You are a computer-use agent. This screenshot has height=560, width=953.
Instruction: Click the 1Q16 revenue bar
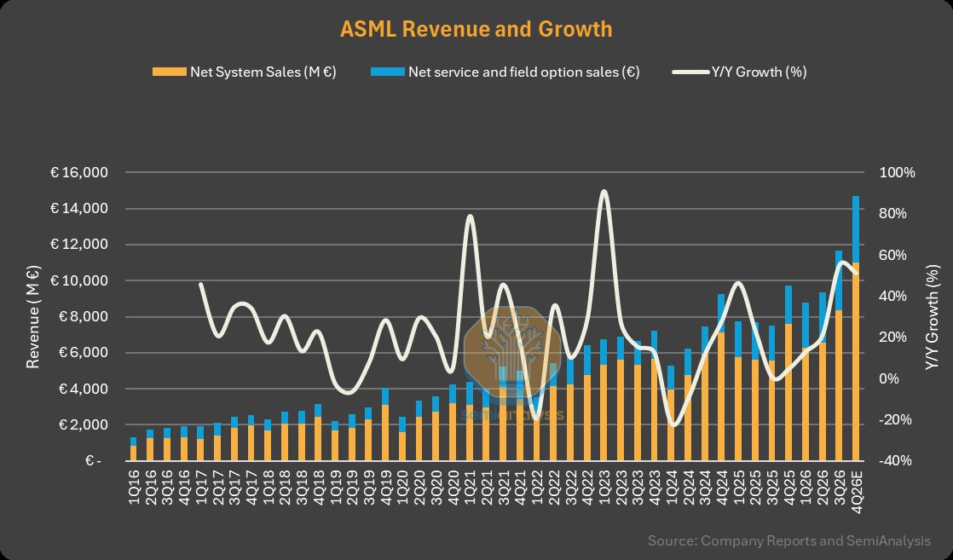(134, 448)
